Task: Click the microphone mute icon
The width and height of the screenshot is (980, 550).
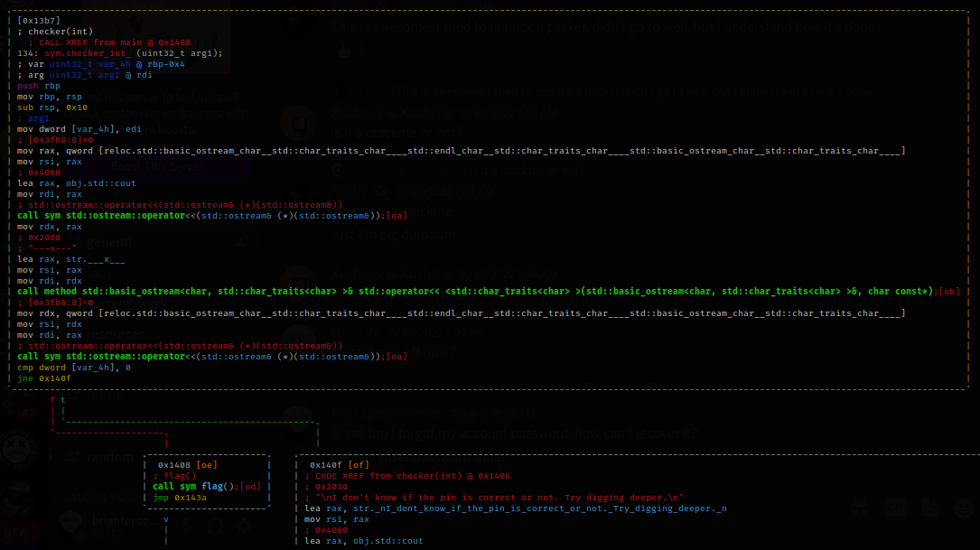Action: pyautogui.click(x=187, y=525)
